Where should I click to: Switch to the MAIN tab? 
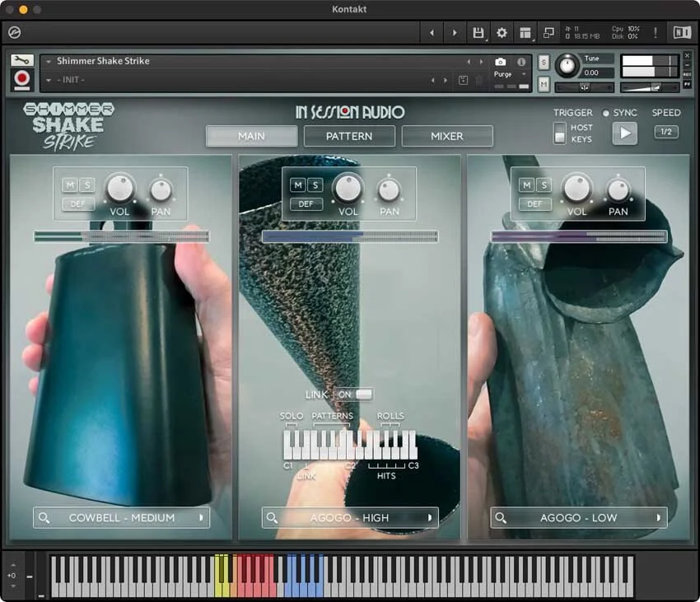(251, 136)
